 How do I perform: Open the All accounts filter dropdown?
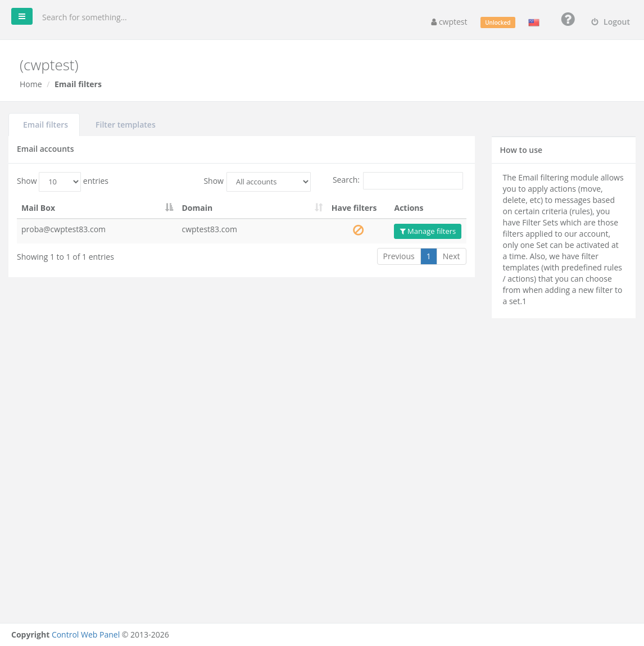(269, 182)
